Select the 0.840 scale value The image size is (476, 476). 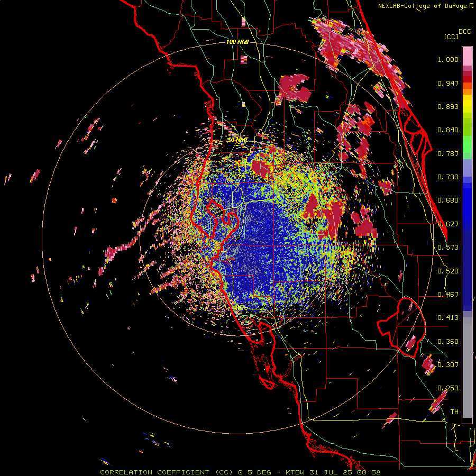click(x=448, y=130)
